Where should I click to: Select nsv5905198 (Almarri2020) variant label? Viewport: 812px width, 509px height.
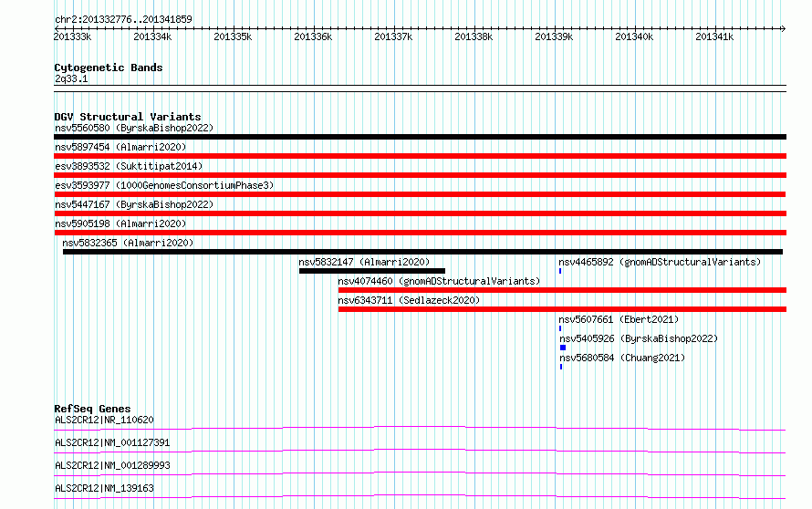click(120, 223)
